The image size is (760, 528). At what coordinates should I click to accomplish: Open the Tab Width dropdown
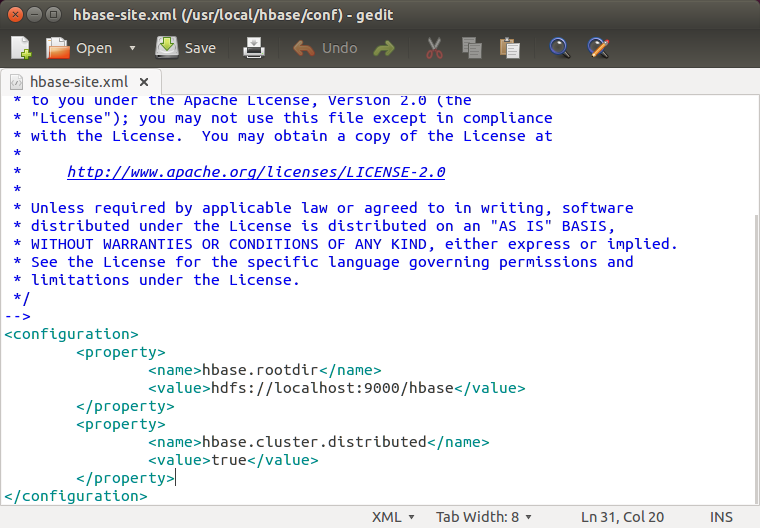click(483, 517)
